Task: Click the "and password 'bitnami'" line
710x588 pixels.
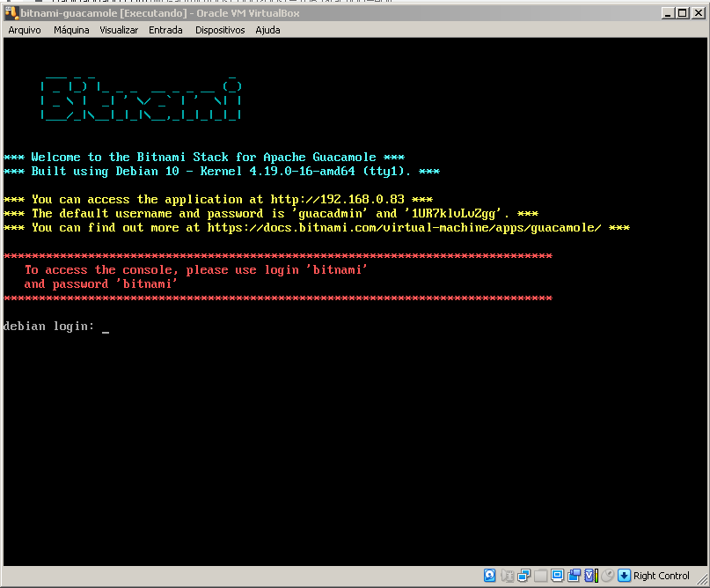Action: 100,284
